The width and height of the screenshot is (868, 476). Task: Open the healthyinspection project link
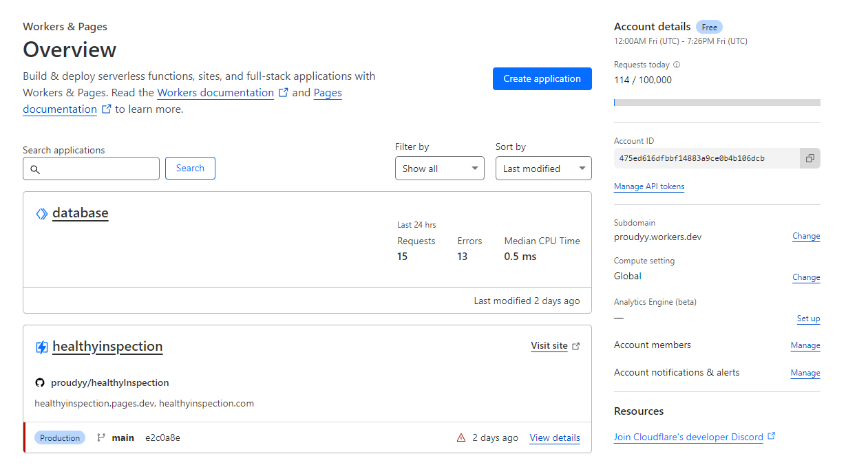(107, 347)
